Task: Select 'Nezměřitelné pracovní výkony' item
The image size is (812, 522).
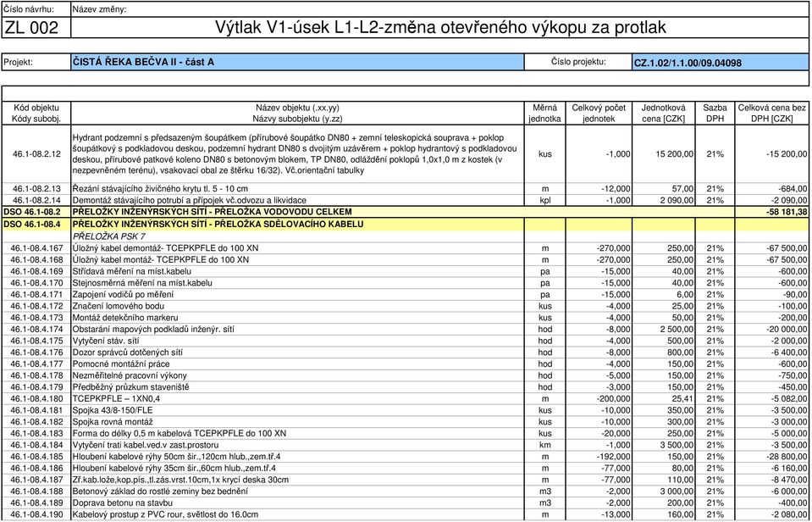Action: pyautogui.click(x=130, y=375)
